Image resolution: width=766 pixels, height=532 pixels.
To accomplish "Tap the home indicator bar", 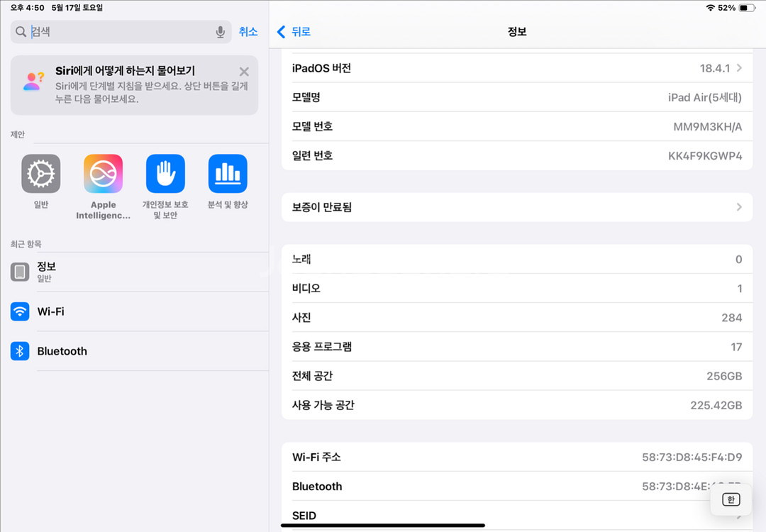I will tap(383, 526).
